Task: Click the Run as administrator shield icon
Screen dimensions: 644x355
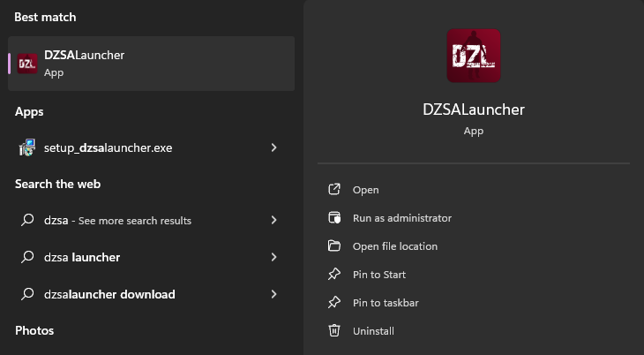Action: tap(334, 218)
